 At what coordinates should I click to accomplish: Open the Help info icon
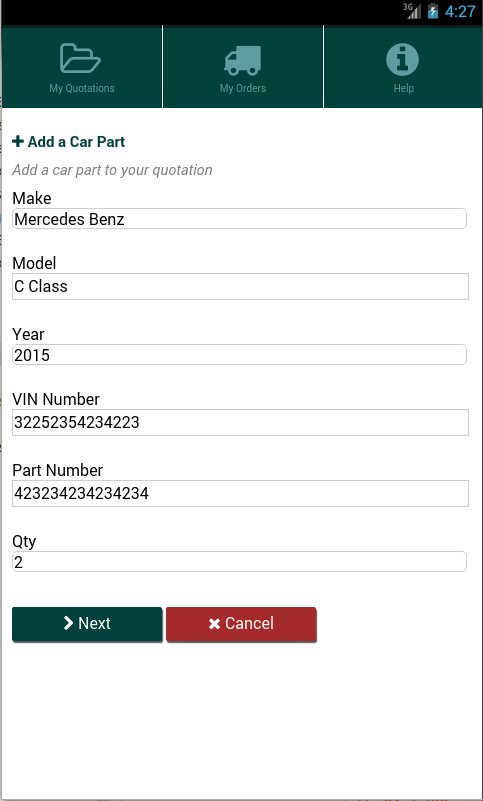pos(402,59)
